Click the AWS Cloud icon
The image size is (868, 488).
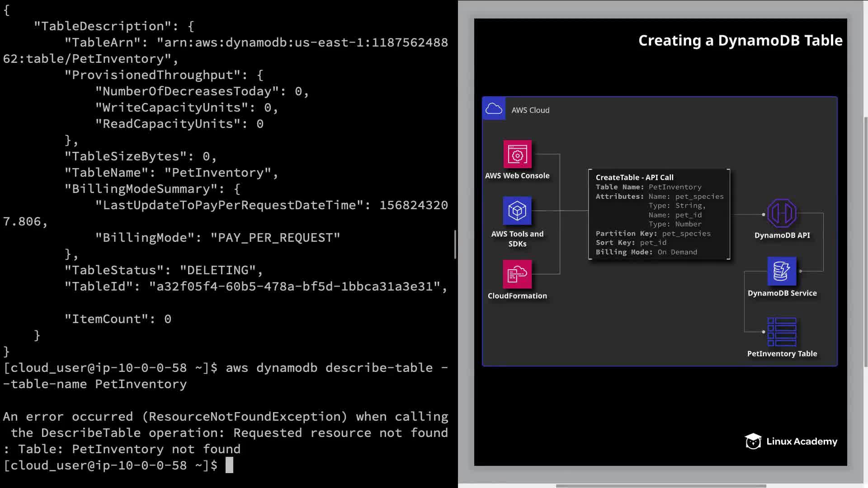(494, 109)
